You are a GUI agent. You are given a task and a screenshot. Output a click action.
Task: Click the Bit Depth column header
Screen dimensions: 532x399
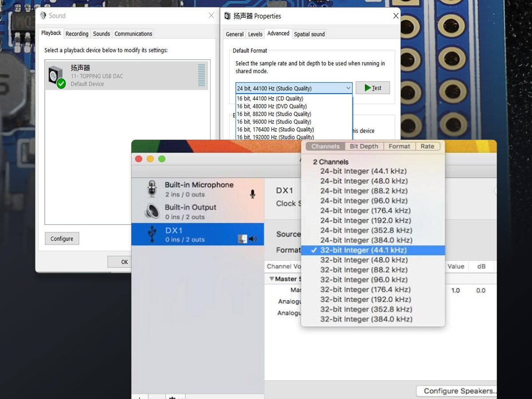pos(364,146)
